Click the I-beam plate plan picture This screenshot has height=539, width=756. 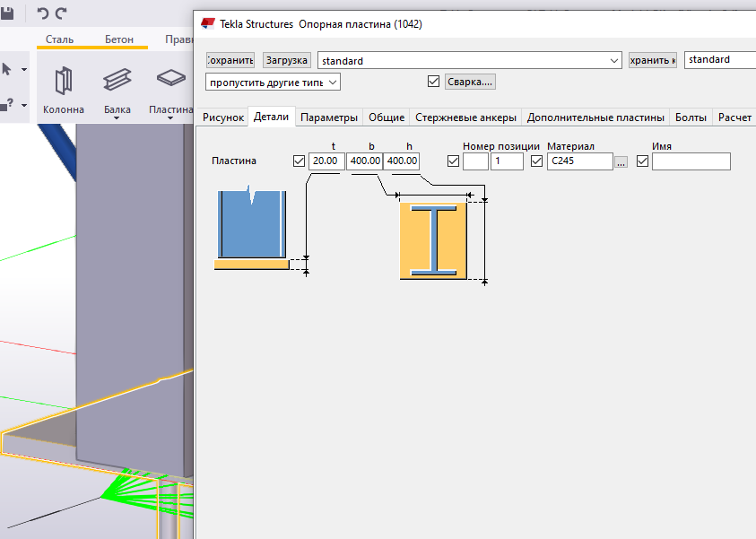(x=433, y=240)
